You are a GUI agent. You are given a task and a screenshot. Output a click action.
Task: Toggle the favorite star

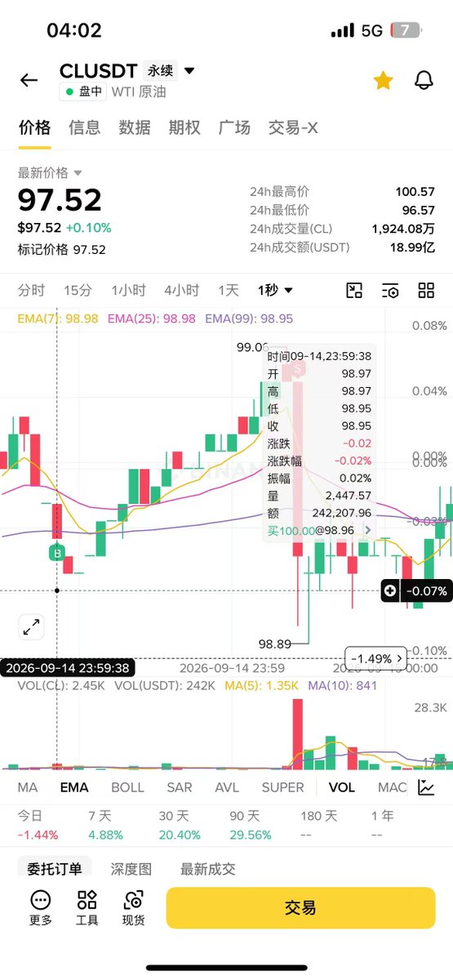383,79
